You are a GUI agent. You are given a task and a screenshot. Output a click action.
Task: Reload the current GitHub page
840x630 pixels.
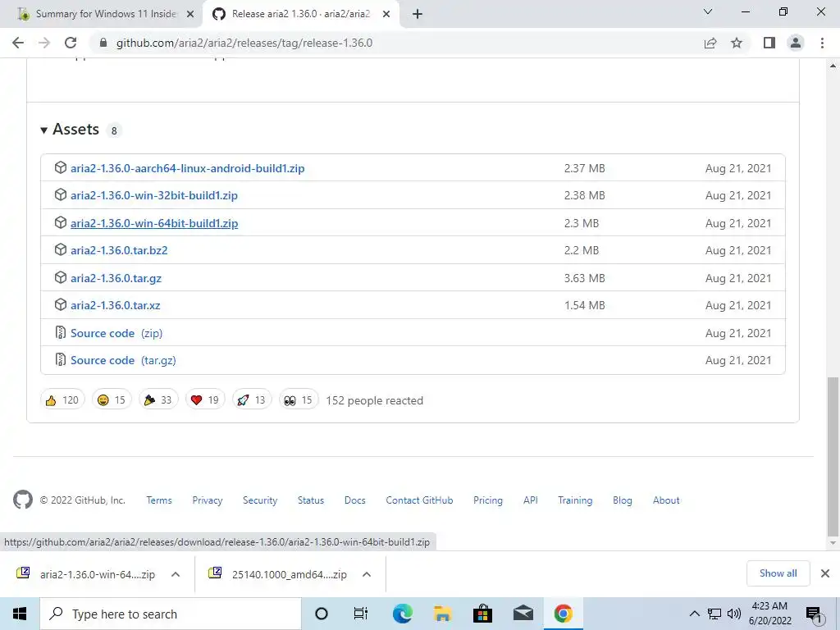pyautogui.click(x=71, y=43)
